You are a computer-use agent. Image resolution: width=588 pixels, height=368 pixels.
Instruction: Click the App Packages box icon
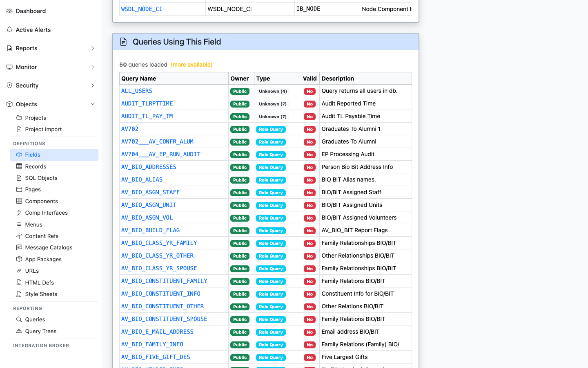pyautogui.click(x=19, y=259)
